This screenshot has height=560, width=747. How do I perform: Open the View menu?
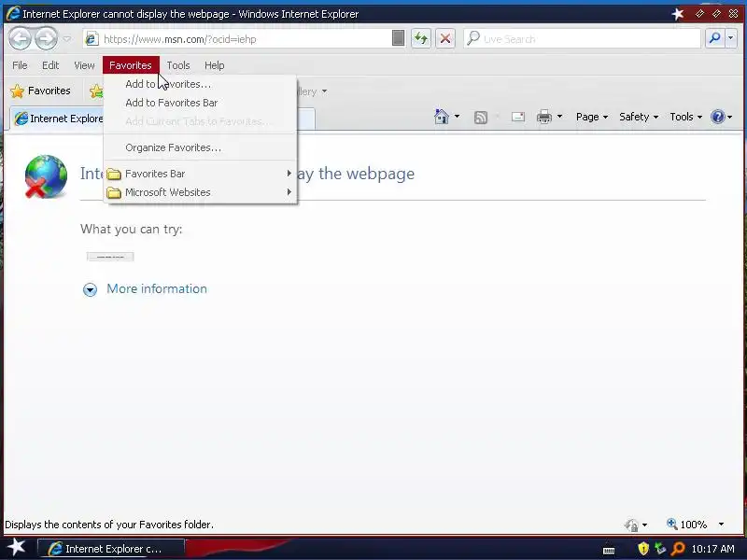84,65
